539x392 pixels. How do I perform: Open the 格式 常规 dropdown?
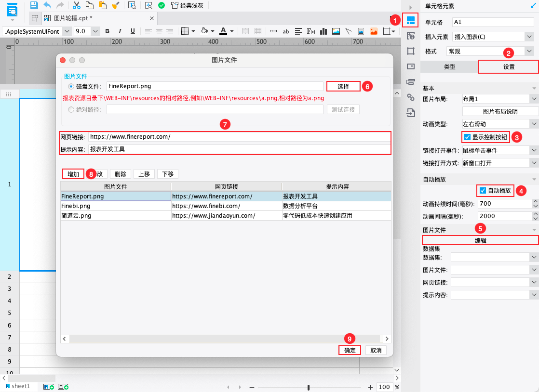[529, 51]
